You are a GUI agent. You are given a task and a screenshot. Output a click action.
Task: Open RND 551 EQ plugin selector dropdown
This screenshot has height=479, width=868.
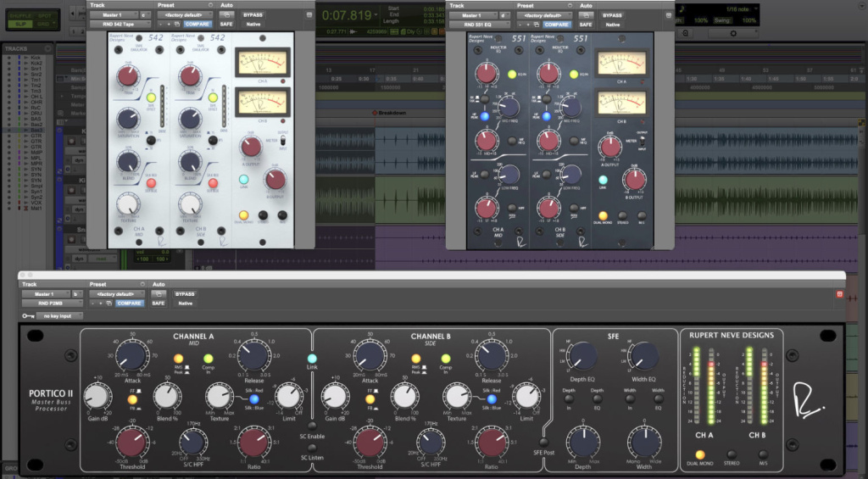pos(480,25)
